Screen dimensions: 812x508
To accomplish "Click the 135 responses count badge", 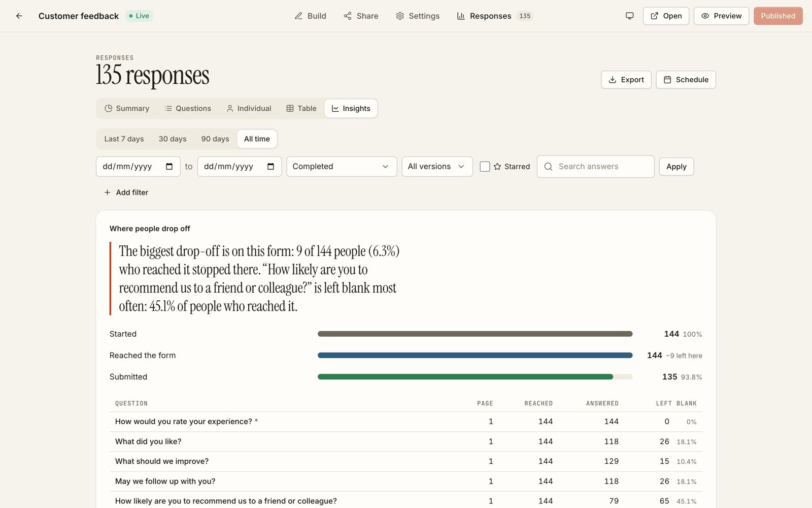I will pyautogui.click(x=525, y=16).
